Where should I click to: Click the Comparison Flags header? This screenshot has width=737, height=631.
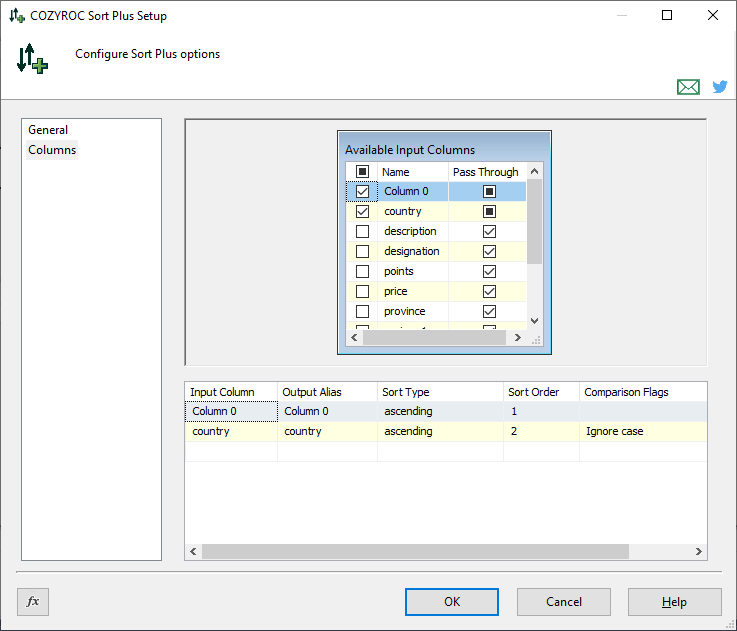[x=643, y=392]
